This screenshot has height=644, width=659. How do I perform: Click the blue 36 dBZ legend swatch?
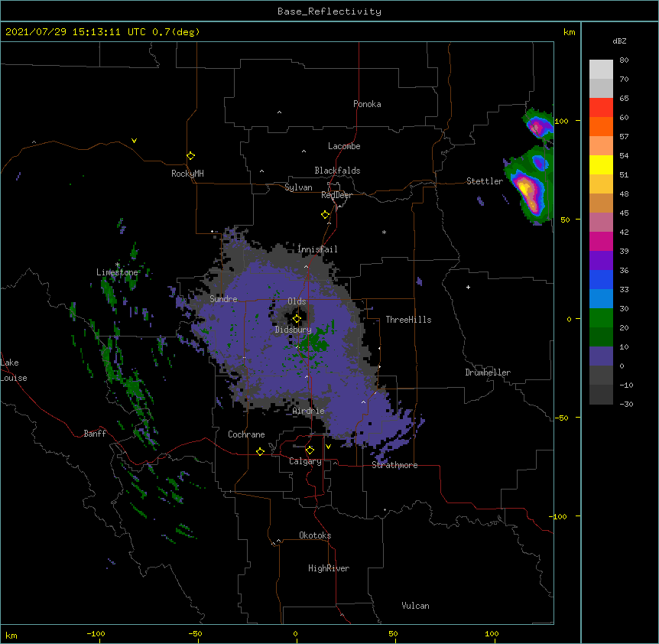point(601,279)
